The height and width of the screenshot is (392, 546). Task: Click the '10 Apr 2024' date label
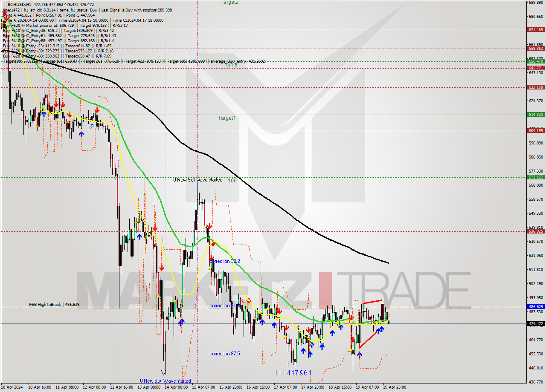[x=12, y=387]
